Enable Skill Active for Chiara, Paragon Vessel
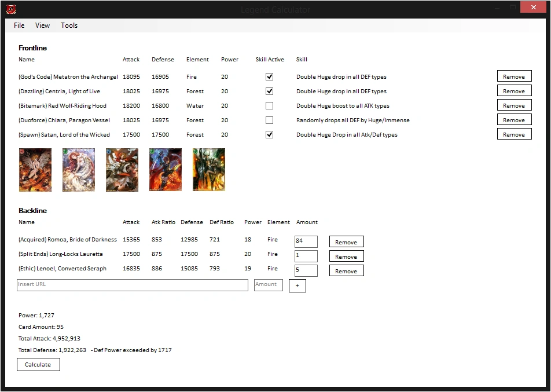The image size is (551, 392). (x=269, y=120)
